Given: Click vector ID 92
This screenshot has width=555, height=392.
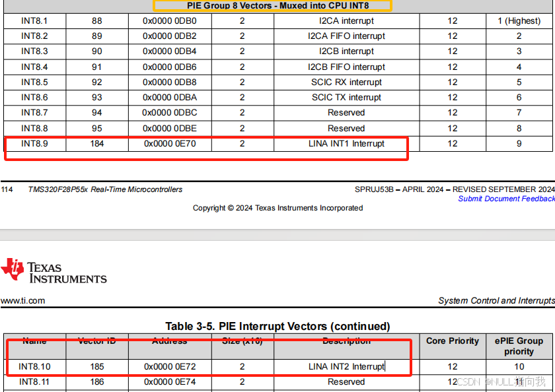Looking at the screenshot, I should tap(96, 82).
